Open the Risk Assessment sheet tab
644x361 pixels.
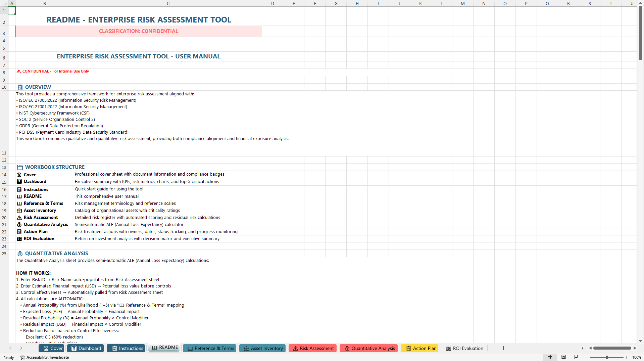tap(313, 348)
